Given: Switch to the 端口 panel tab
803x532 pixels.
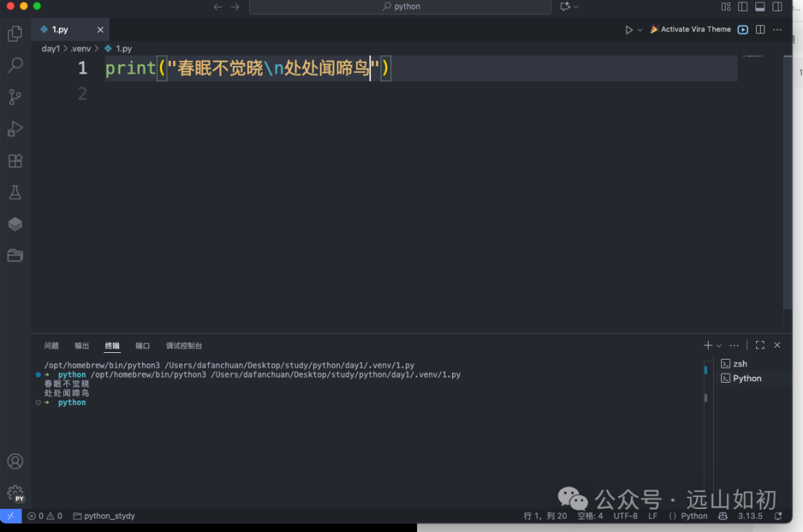Looking at the screenshot, I should pyautogui.click(x=142, y=346).
